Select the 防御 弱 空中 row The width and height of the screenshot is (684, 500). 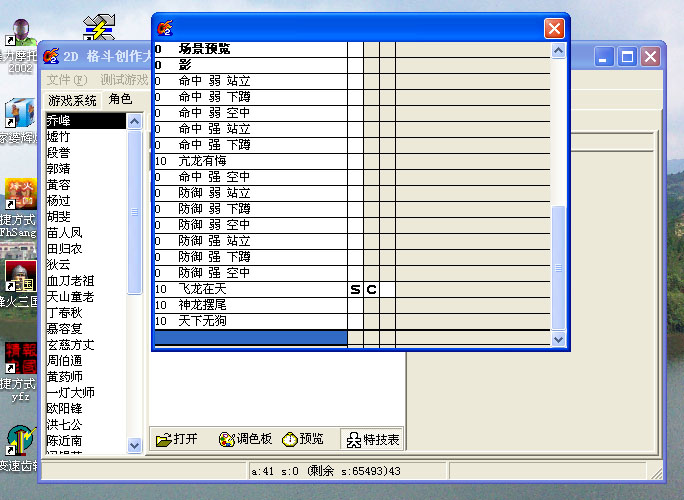pos(251,225)
